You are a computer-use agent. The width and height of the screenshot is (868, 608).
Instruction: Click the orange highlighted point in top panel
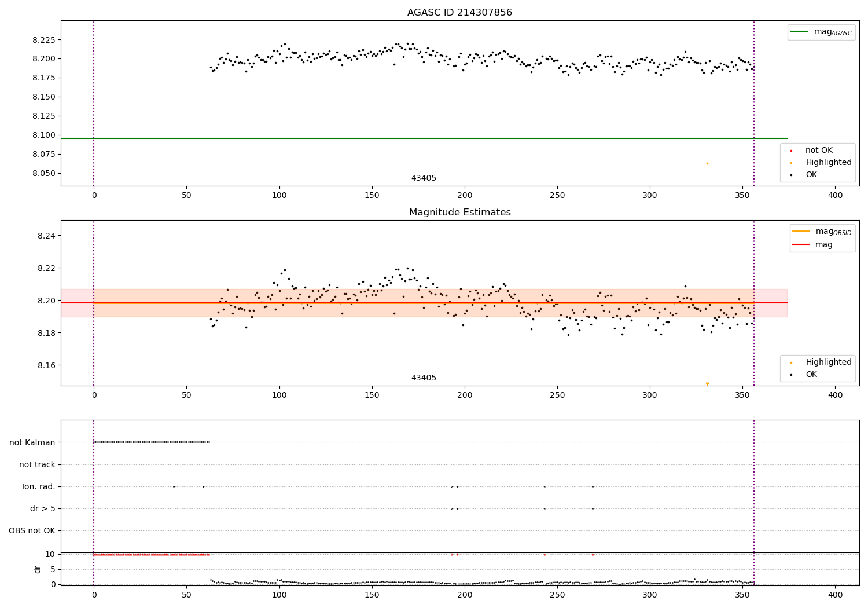click(707, 163)
